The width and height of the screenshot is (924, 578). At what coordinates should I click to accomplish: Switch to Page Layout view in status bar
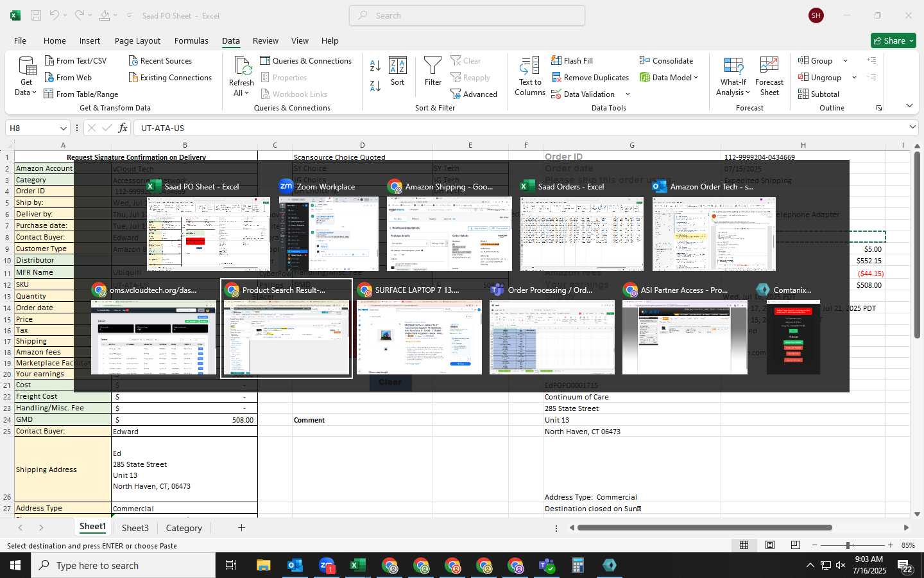770,545
